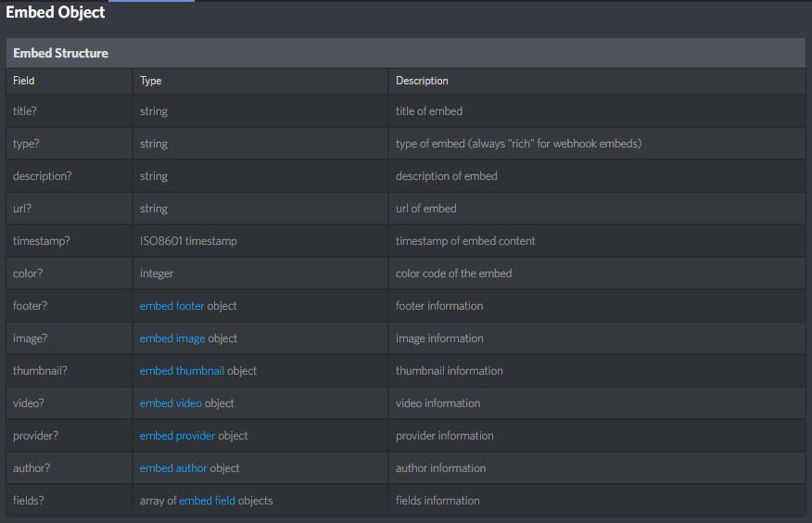Open the embed image link
Screen dimensions: 812x523
point(172,338)
